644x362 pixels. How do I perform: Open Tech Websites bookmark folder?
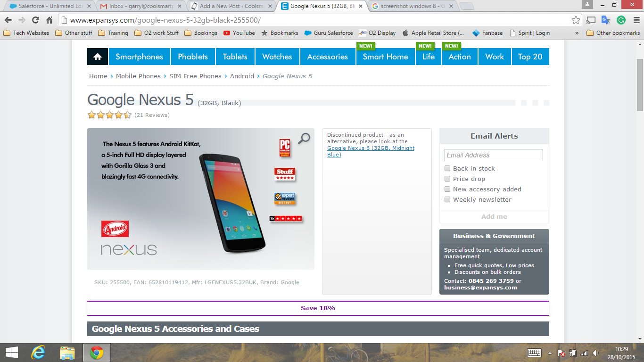tap(26, 33)
